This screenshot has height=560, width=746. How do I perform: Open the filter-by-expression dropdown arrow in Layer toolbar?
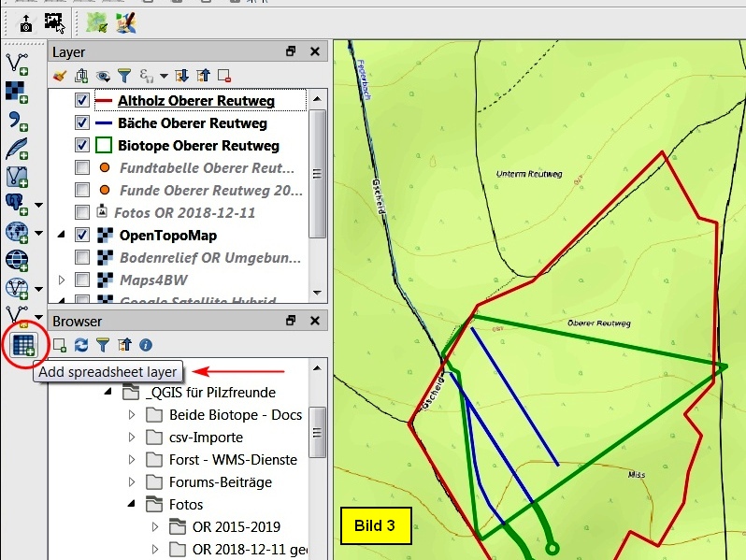pos(164,76)
